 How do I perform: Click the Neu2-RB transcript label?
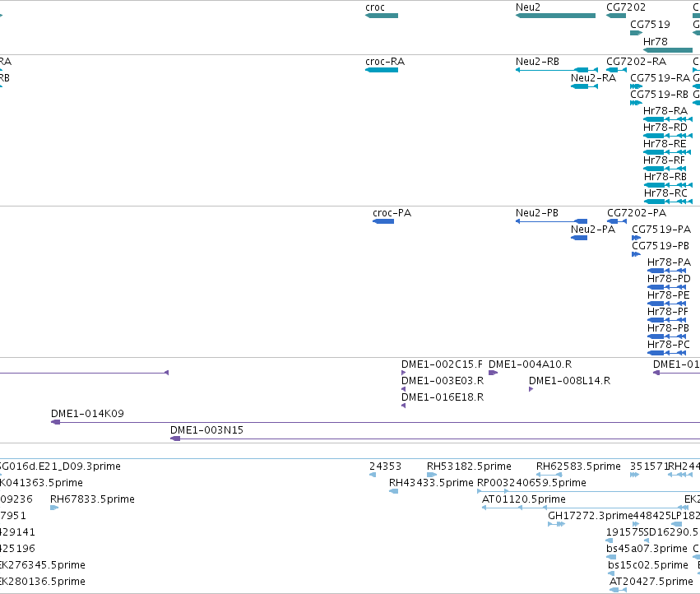pyautogui.click(x=537, y=61)
